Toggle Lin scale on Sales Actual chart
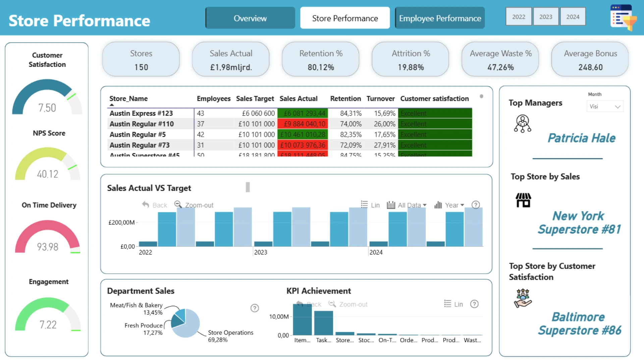This screenshot has height=362, width=644. pyautogui.click(x=370, y=205)
